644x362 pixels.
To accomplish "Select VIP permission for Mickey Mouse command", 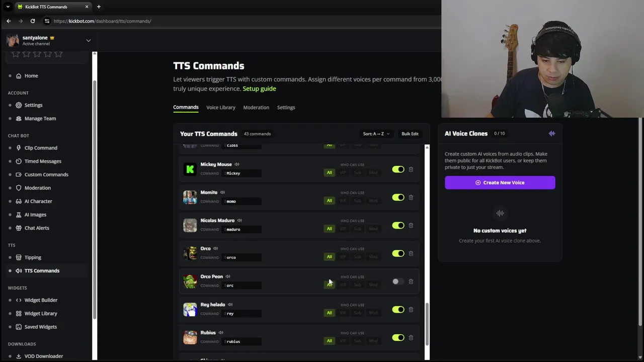I will [343, 172].
